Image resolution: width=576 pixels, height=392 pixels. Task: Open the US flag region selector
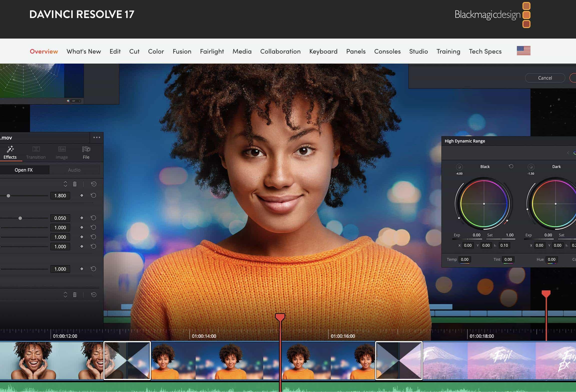click(523, 51)
